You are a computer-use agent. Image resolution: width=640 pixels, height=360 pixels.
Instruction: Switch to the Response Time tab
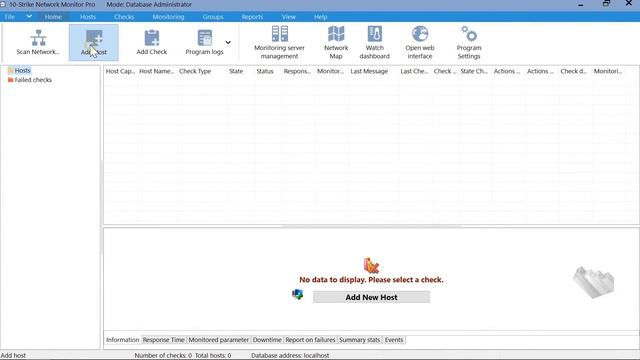[163, 340]
